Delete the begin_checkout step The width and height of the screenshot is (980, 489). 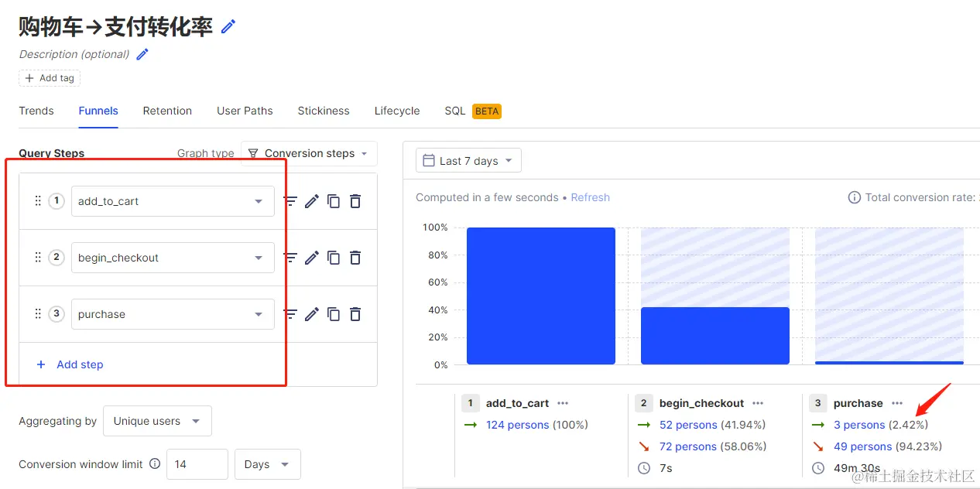355,258
